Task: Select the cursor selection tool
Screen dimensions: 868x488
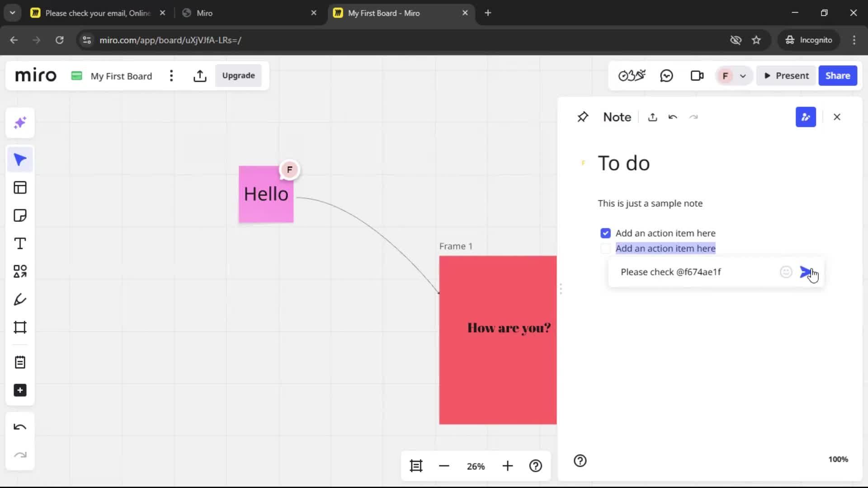Action: tap(20, 160)
